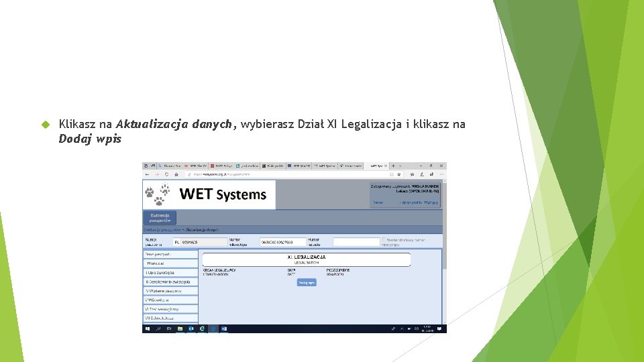Select sidebar section Wydanie paszportu
The image size is (644, 362).
tap(170, 291)
